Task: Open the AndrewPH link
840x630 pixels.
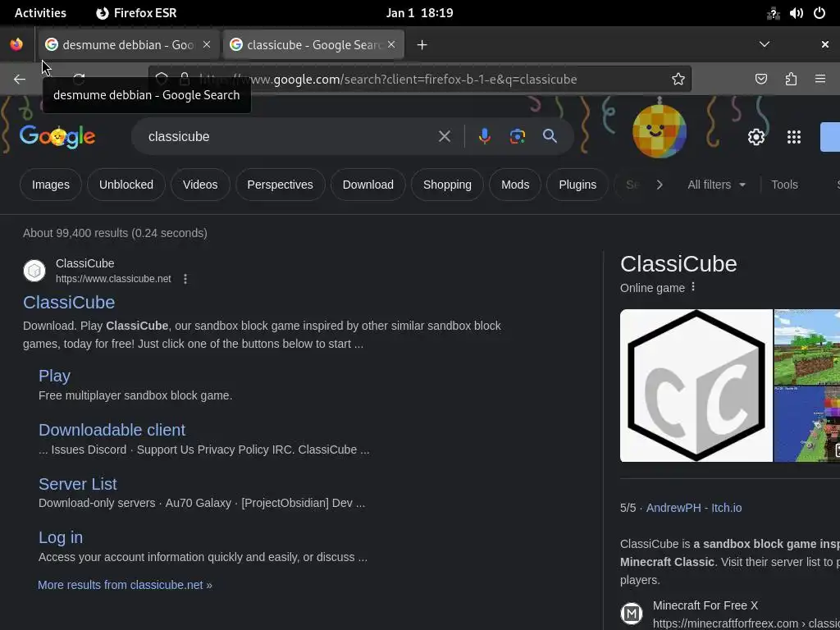Action: coord(673,508)
